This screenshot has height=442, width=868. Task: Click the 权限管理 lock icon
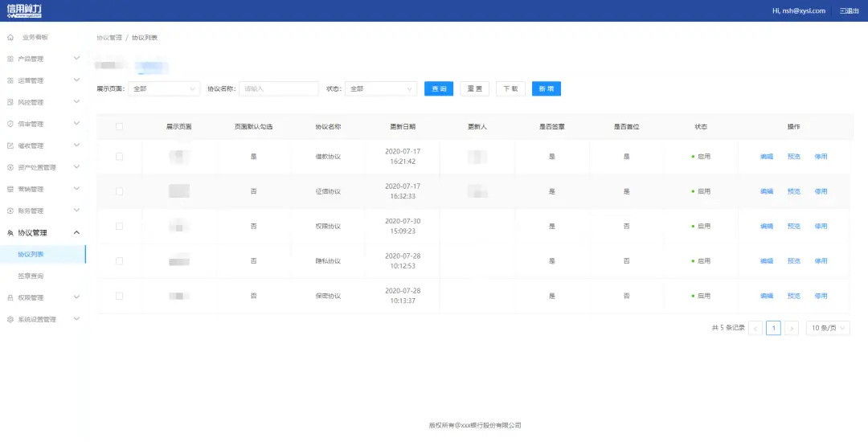pos(10,297)
